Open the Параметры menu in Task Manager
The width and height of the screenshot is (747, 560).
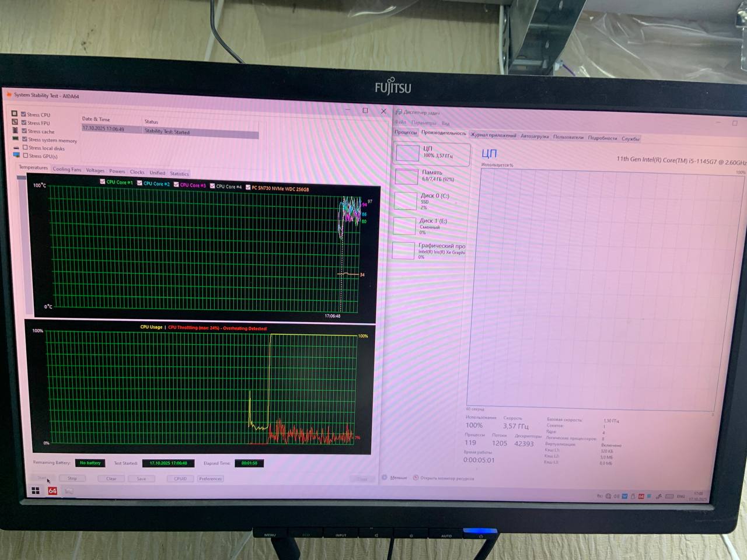point(423,123)
